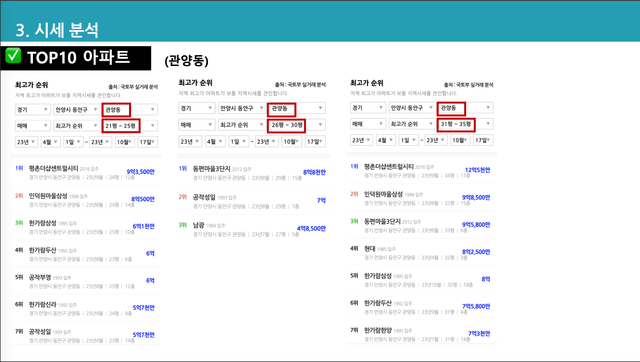Open 인덕원마을삼성 listing priced 9억8,500만
Screen dimensions: 640x362
[x=422, y=198]
